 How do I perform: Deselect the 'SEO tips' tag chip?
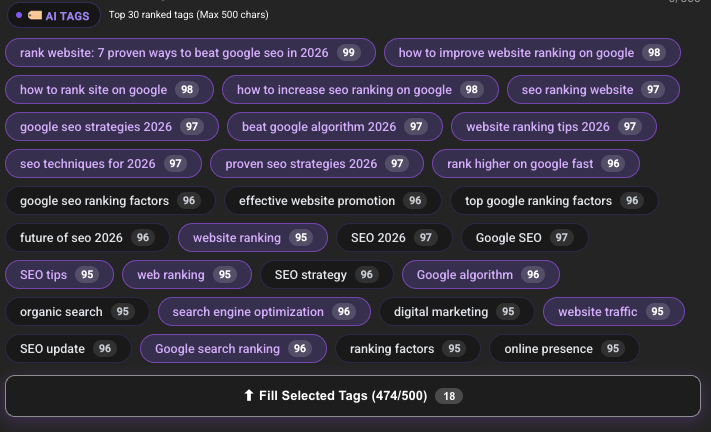[x=59, y=275]
